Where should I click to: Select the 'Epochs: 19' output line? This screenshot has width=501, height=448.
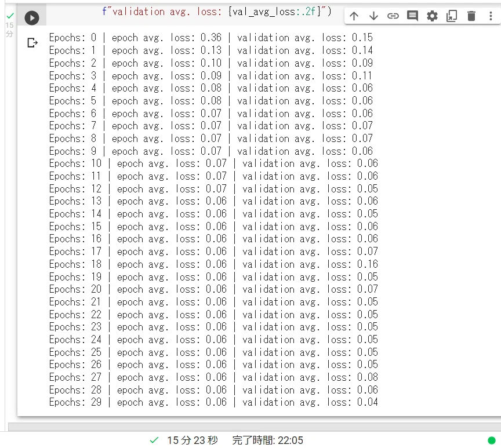pyautogui.click(x=213, y=277)
